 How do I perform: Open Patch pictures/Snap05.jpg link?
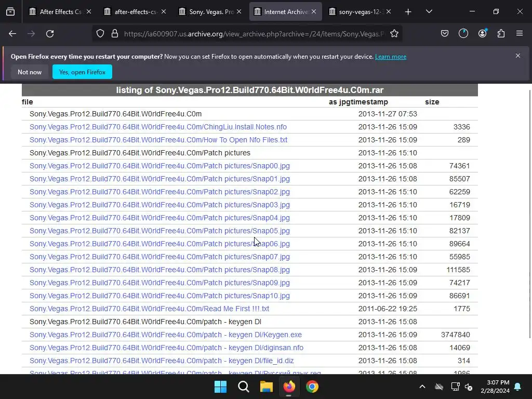pyautogui.click(x=159, y=231)
